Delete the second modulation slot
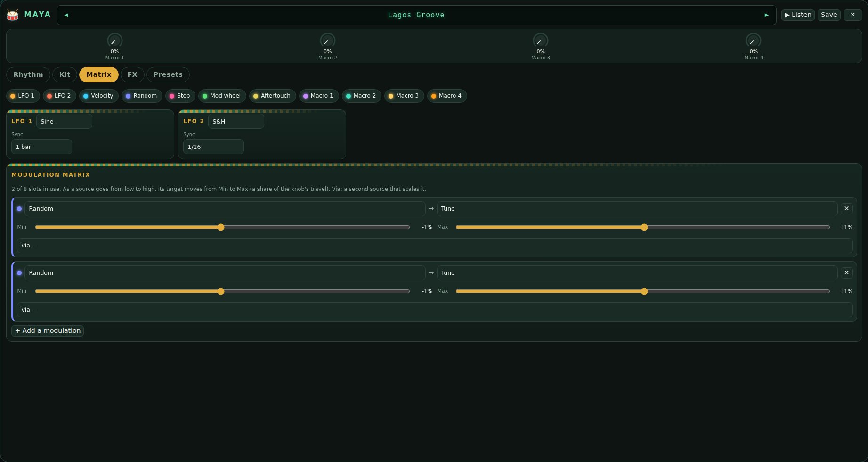 846,272
